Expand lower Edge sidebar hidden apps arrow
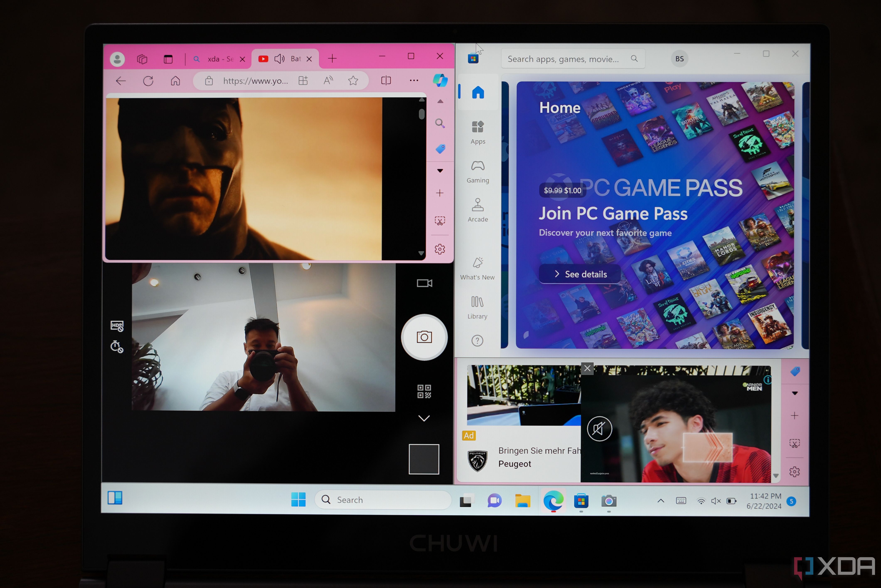This screenshot has height=588, width=881. pos(795,393)
